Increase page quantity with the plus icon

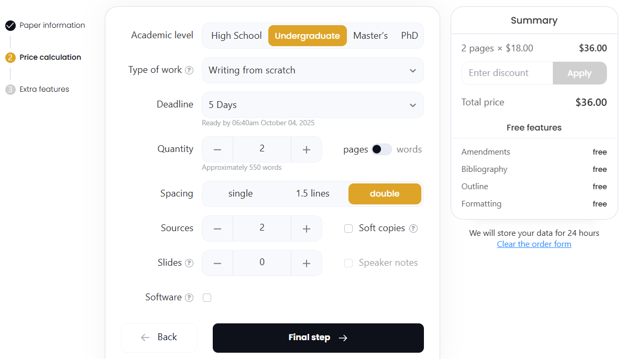point(307,149)
